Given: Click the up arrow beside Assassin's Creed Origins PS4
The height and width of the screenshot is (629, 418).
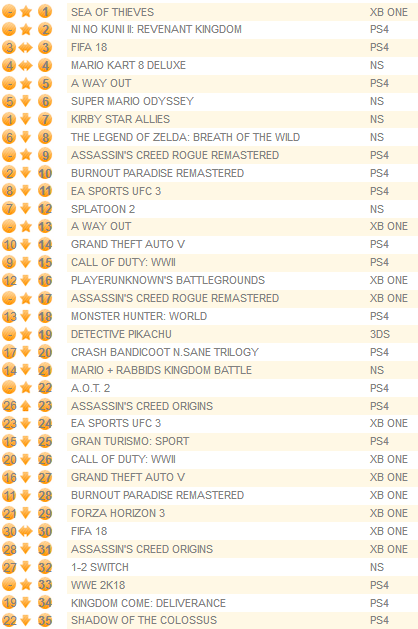Looking at the screenshot, I should 26,406.
